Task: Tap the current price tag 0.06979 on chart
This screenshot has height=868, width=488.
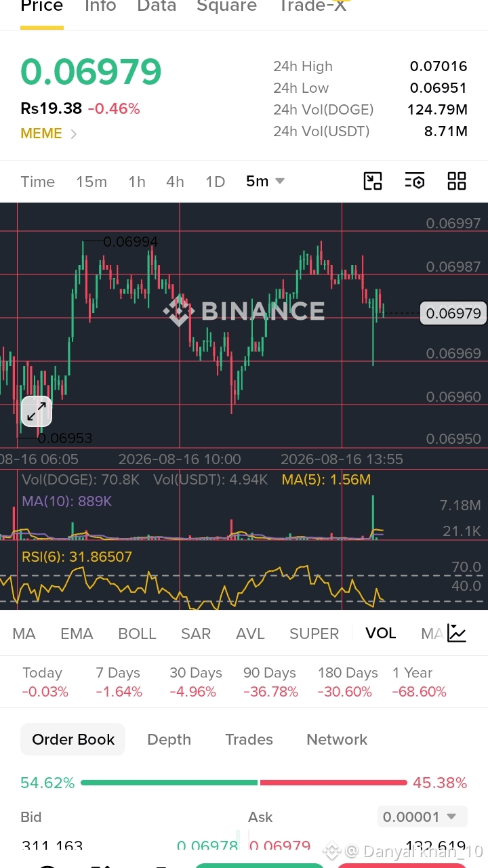Action: click(453, 313)
